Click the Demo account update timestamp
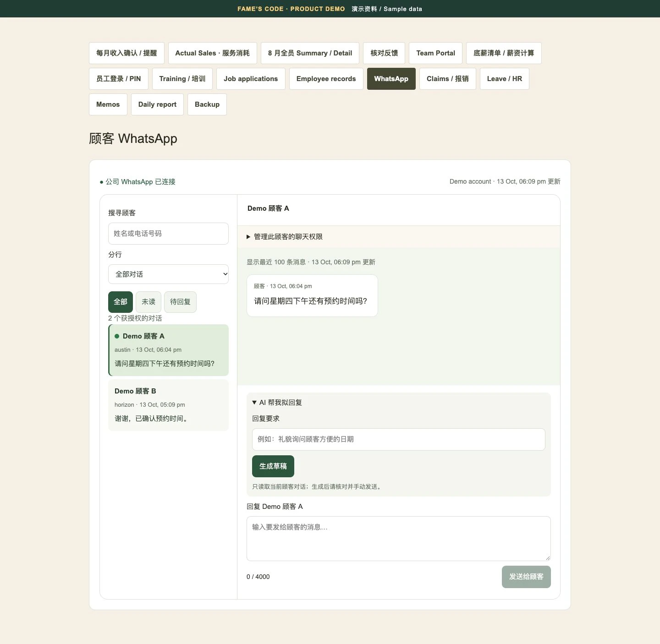The width and height of the screenshot is (660, 644). tap(505, 182)
